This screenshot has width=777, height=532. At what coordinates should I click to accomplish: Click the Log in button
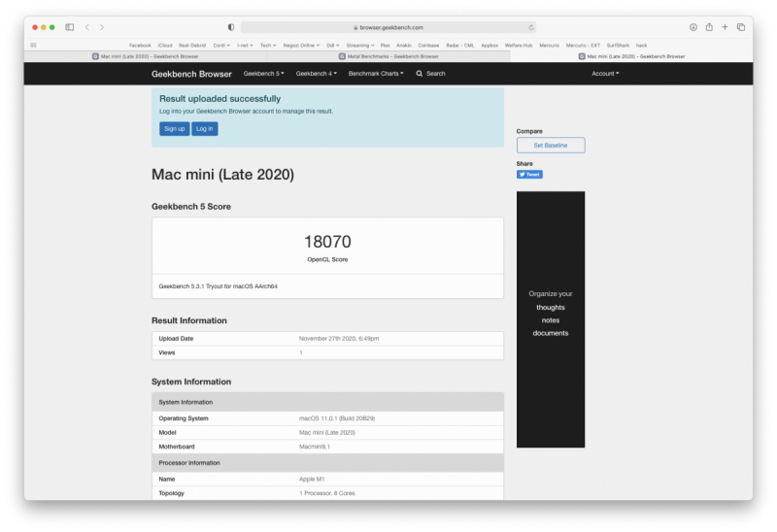[x=204, y=129]
